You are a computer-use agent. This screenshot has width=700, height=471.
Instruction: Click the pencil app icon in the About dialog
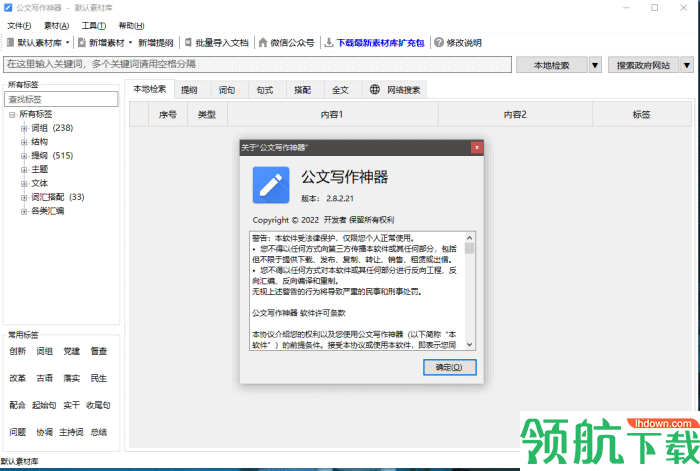coord(271,185)
